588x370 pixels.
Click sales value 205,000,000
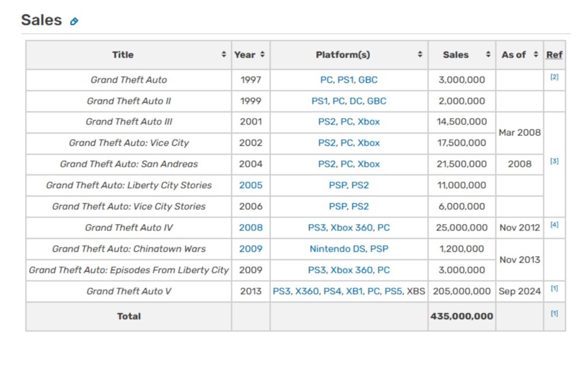pyautogui.click(x=462, y=291)
